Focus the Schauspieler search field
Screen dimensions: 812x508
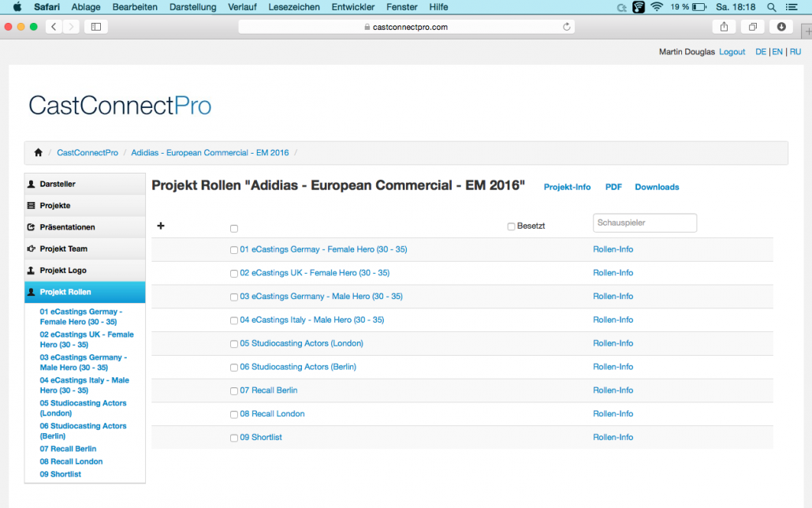tap(645, 223)
